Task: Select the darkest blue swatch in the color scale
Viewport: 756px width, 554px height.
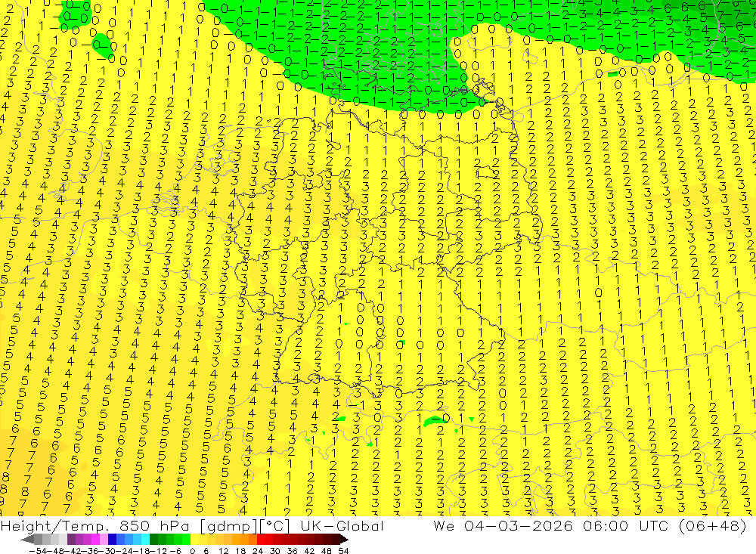Action: (112, 539)
